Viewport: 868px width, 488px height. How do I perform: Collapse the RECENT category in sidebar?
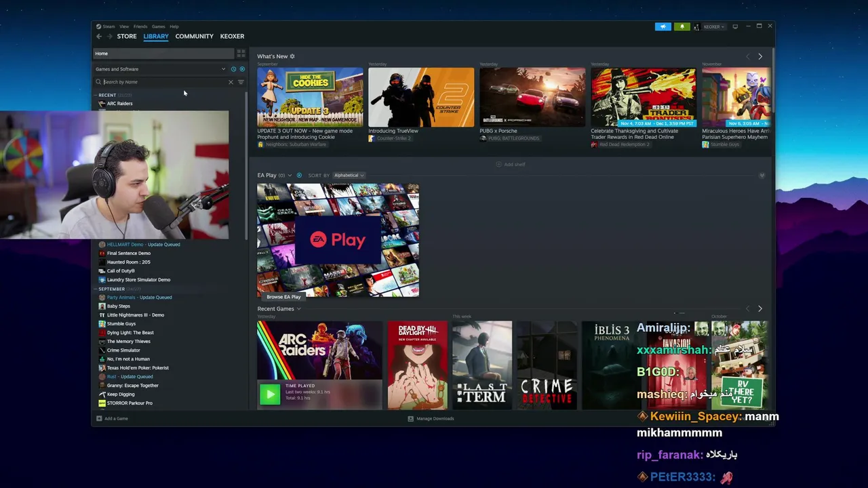pos(96,96)
